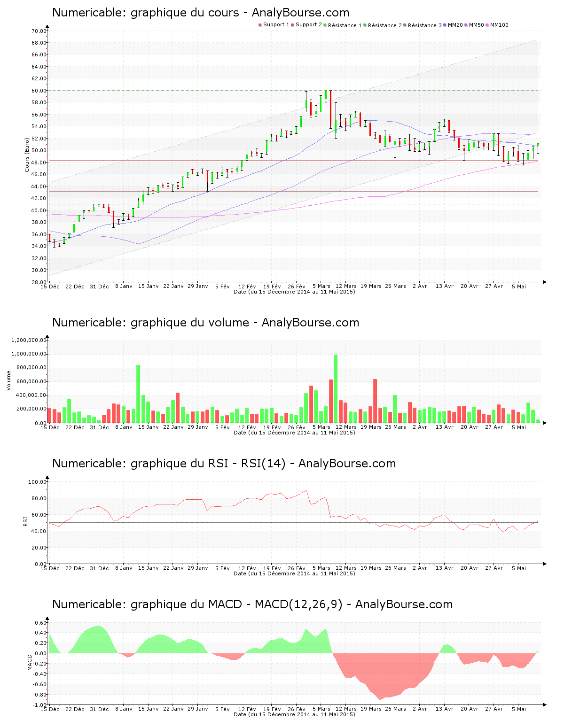Click the 70.00 price axis label
564x728 pixels.
coord(39,31)
